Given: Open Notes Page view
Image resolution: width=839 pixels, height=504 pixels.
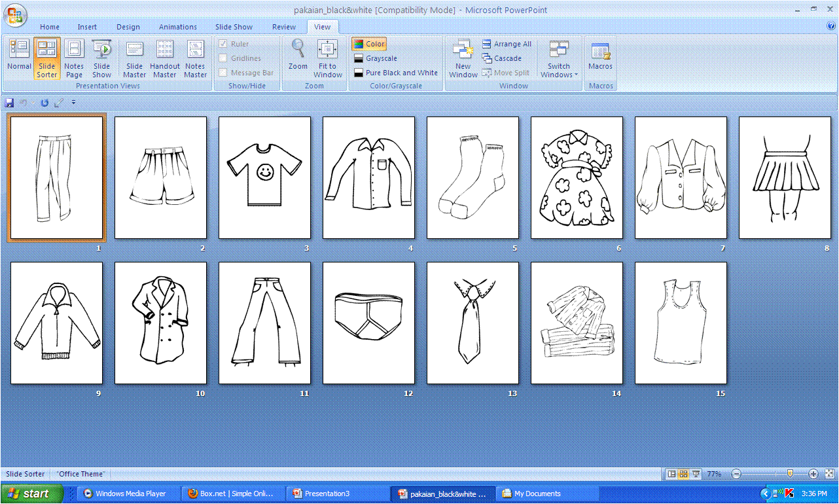Looking at the screenshot, I should pyautogui.click(x=74, y=58).
